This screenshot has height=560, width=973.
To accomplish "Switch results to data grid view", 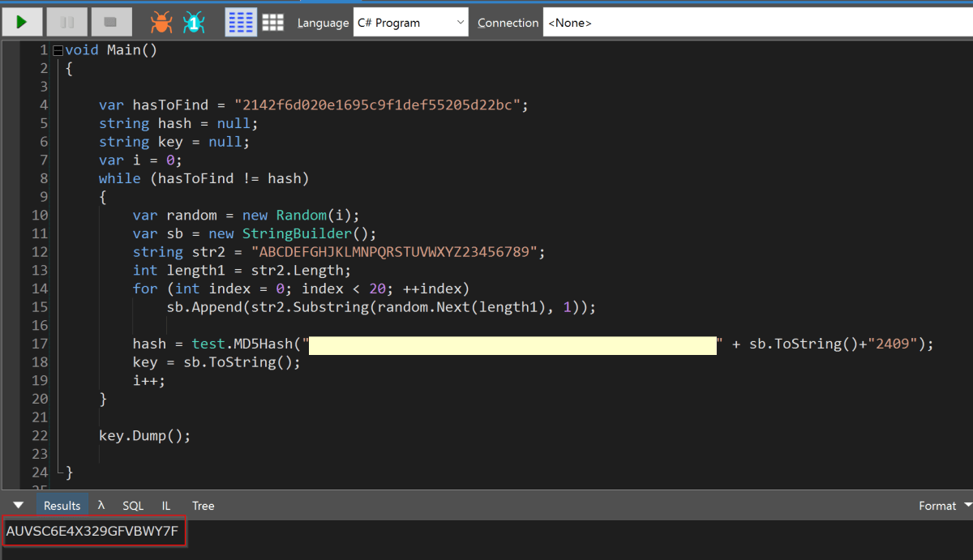I will [273, 22].
